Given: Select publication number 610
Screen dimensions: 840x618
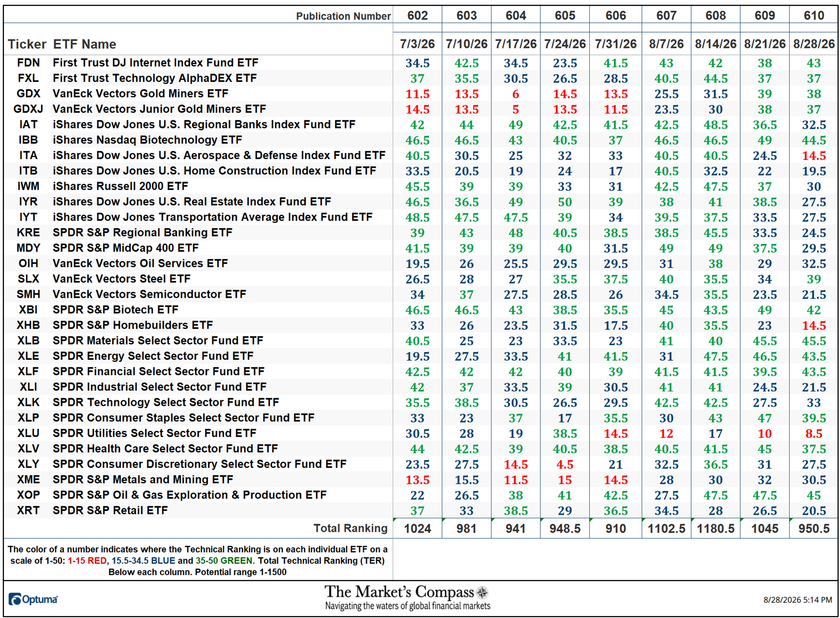Looking at the screenshot, I should 813,15.
